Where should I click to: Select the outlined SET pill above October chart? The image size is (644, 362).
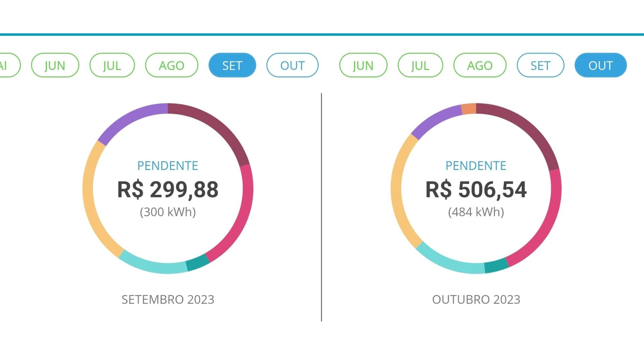click(540, 65)
